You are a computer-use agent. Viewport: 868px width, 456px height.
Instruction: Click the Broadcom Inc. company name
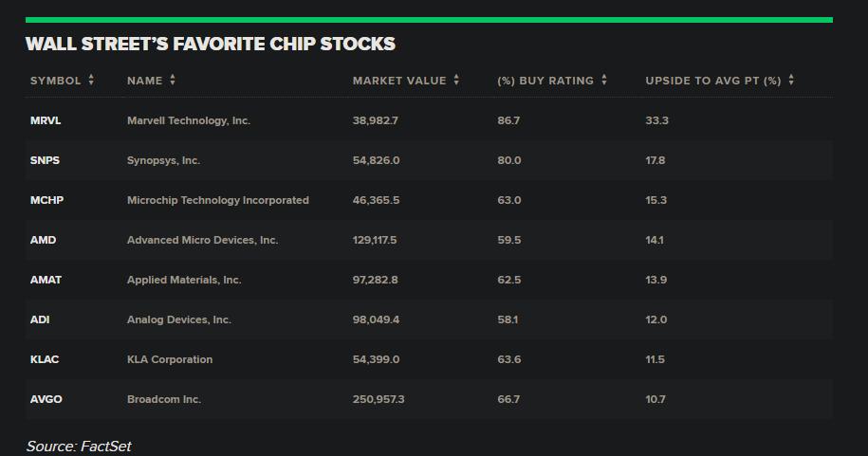[164, 399]
